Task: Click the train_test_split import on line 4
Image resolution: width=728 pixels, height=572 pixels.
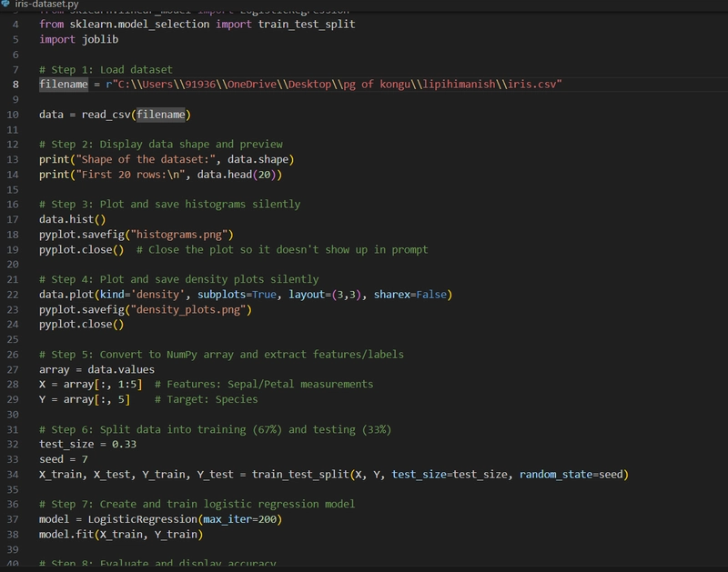Action: (307, 25)
